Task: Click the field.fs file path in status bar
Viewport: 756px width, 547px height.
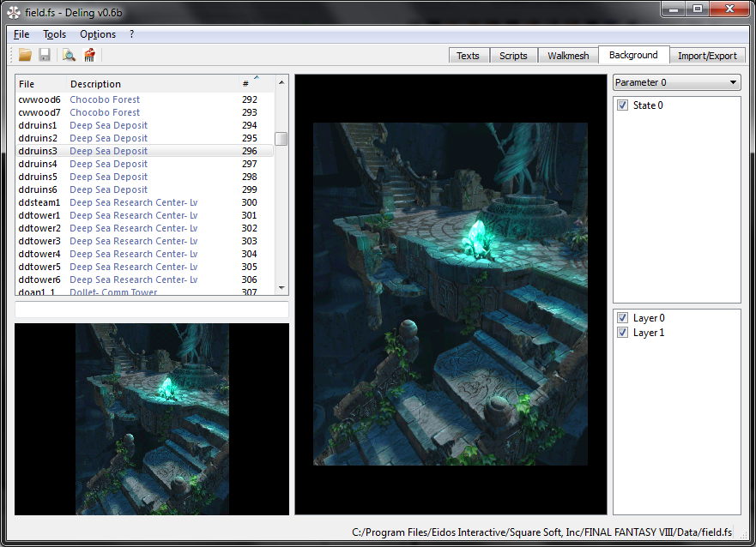Action: click(542, 532)
